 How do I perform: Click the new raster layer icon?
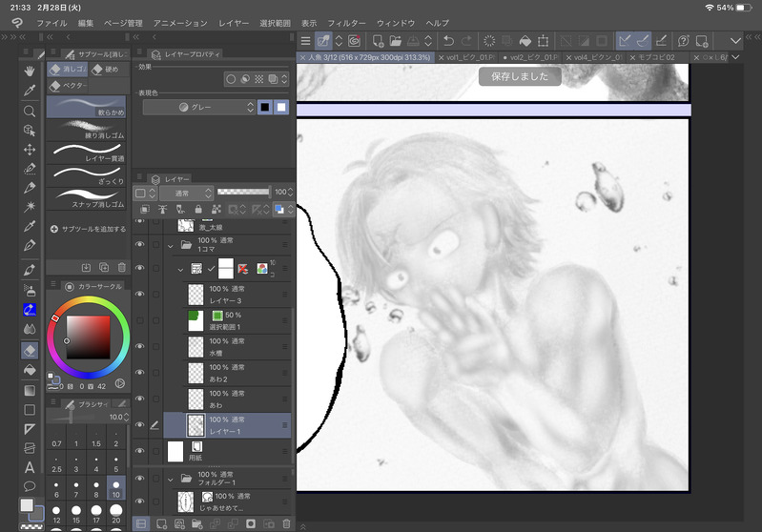click(161, 523)
